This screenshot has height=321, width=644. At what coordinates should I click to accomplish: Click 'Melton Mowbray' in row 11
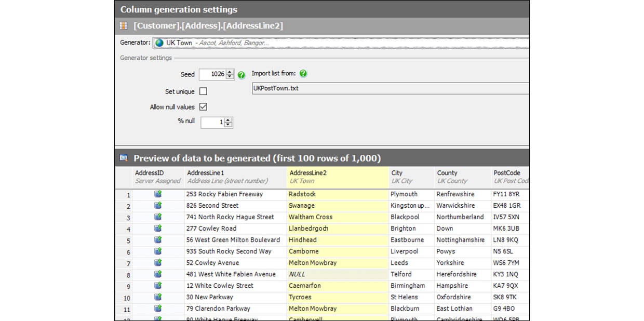click(x=338, y=308)
